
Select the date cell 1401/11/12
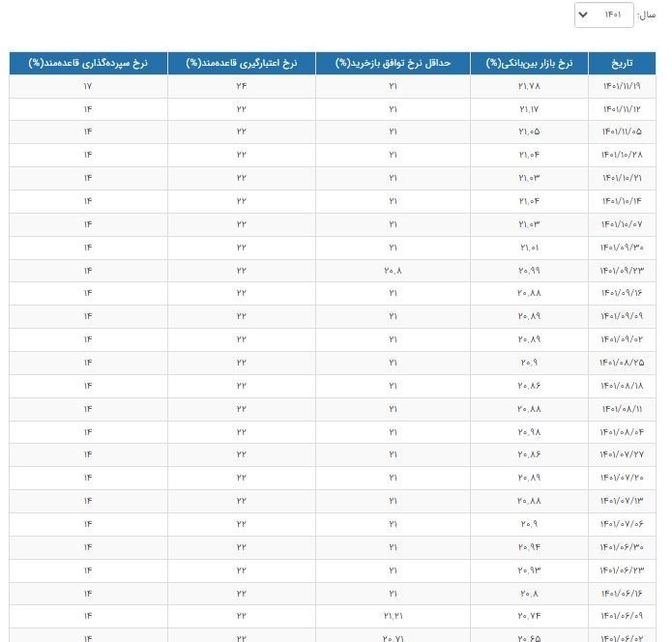click(x=622, y=109)
